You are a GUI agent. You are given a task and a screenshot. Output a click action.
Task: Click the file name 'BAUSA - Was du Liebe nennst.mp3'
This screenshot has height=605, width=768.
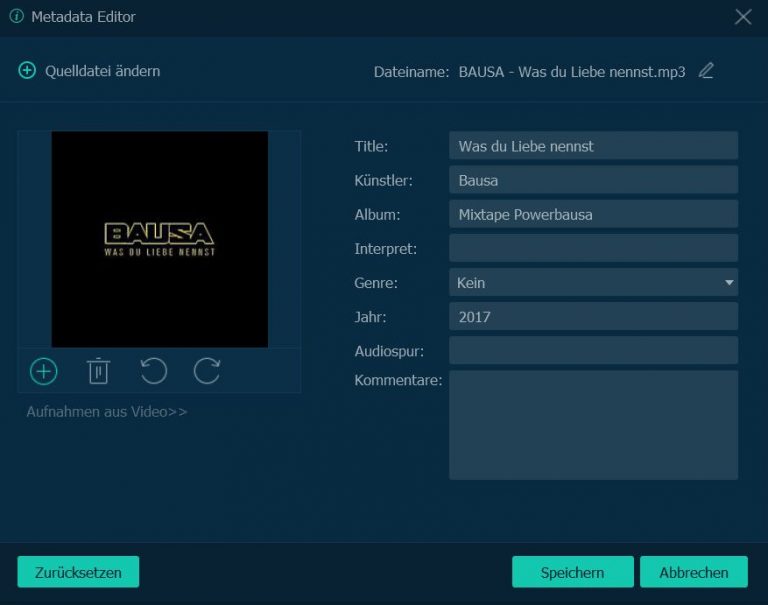click(572, 72)
